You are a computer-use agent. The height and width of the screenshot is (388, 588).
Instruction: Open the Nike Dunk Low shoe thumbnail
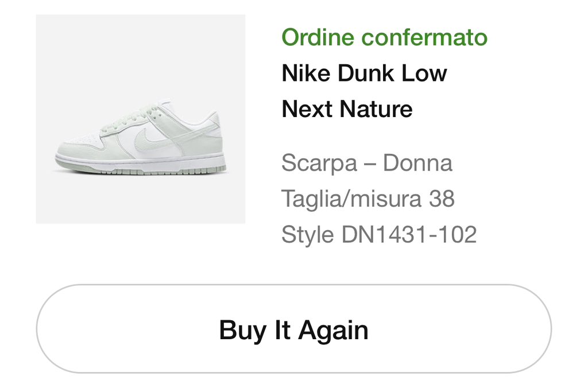141,119
